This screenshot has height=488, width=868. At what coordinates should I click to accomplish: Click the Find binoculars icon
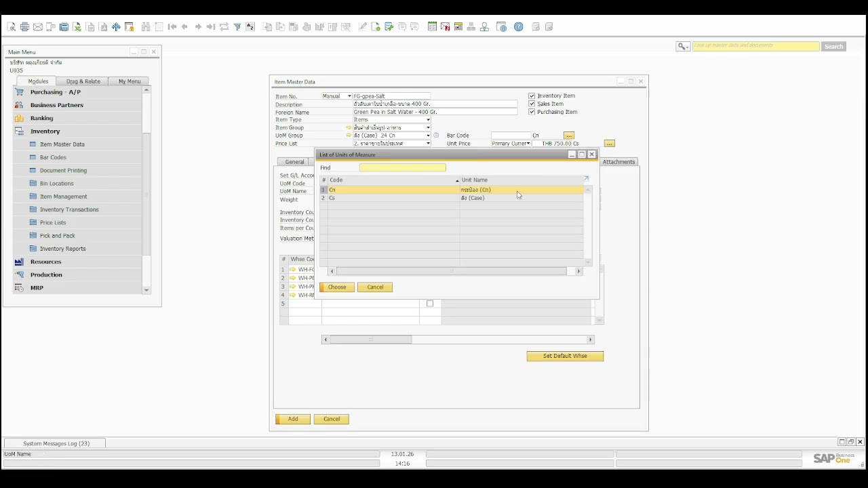pos(146,27)
